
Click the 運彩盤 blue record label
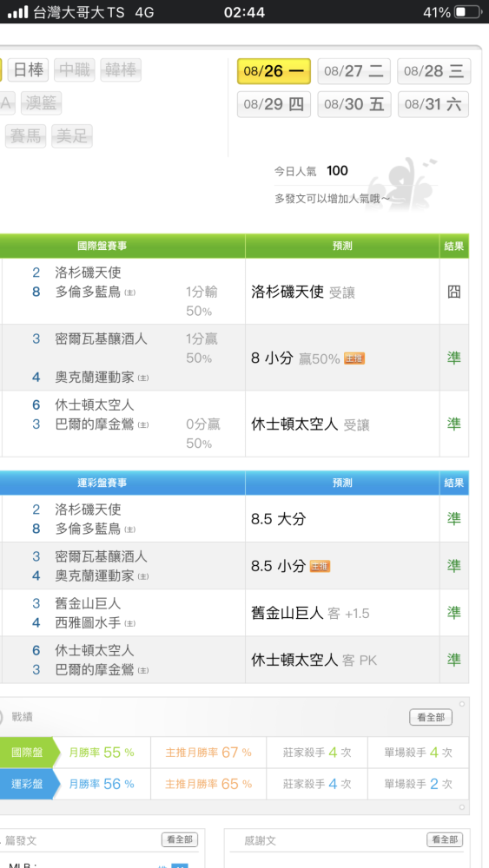pos(27,784)
